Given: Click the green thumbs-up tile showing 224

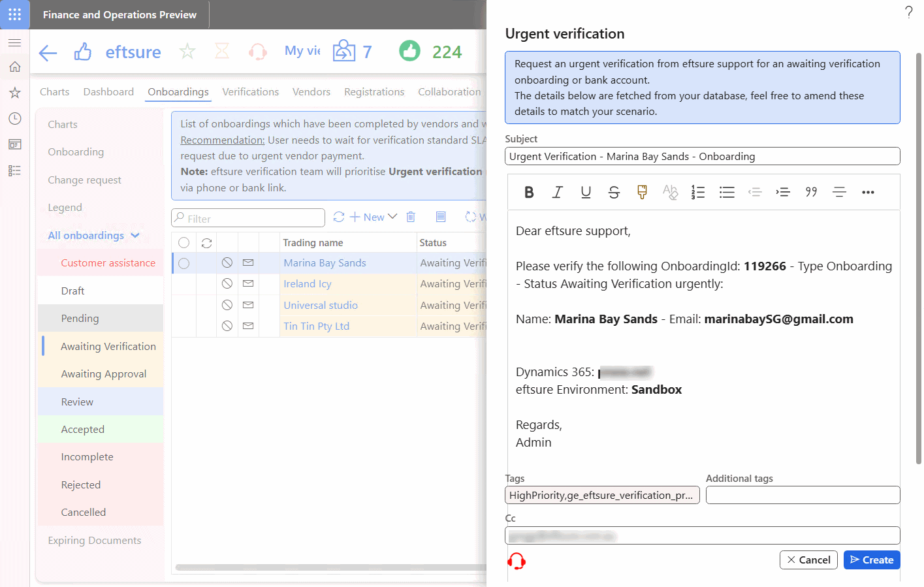Looking at the screenshot, I should (x=431, y=52).
